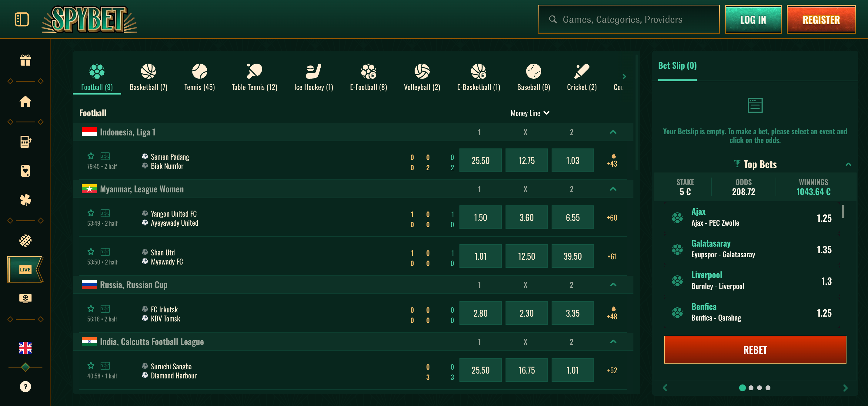Viewport: 868px width, 406px height.
Task: Expand +43 more markets for Semen Padang
Action: [612, 160]
